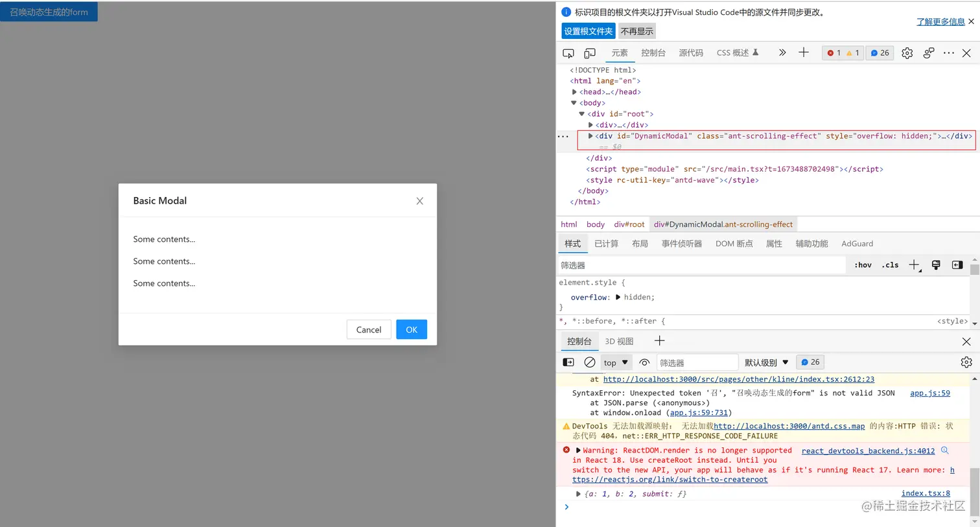Viewport: 980px width, 527px height.
Task: Open the 事件侦听器 tab
Action: pyautogui.click(x=682, y=244)
